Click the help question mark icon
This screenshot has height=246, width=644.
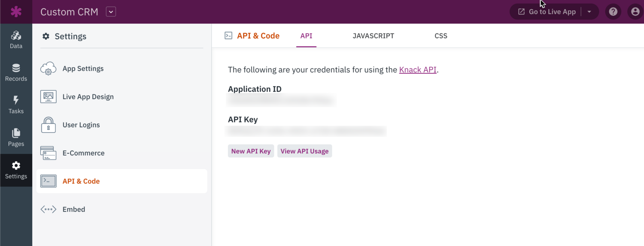pyautogui.click(x=613, y=12)
